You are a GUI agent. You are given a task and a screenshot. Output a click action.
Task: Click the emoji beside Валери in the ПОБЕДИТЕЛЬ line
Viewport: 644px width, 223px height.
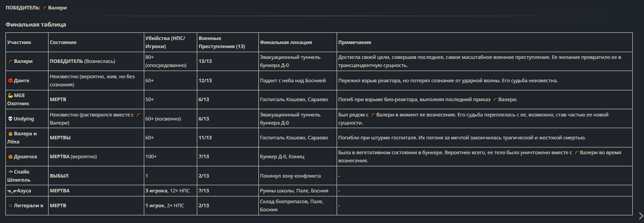click(x=45, y=8)
